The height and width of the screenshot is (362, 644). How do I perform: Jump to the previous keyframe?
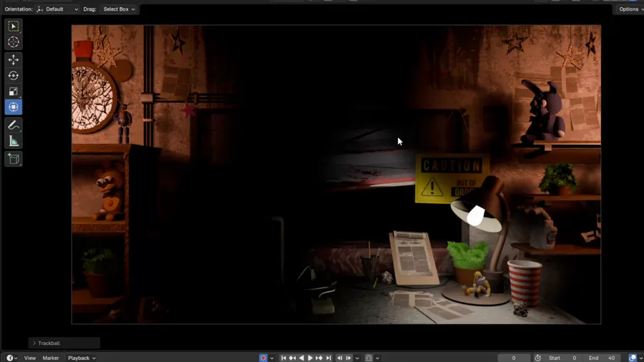coord(293,358)
